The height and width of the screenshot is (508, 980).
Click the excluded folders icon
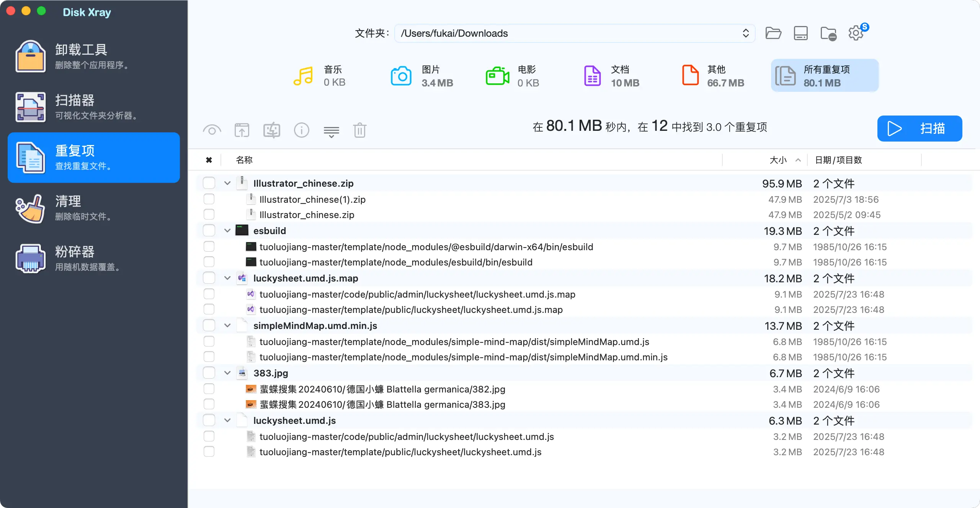(828, 33)
